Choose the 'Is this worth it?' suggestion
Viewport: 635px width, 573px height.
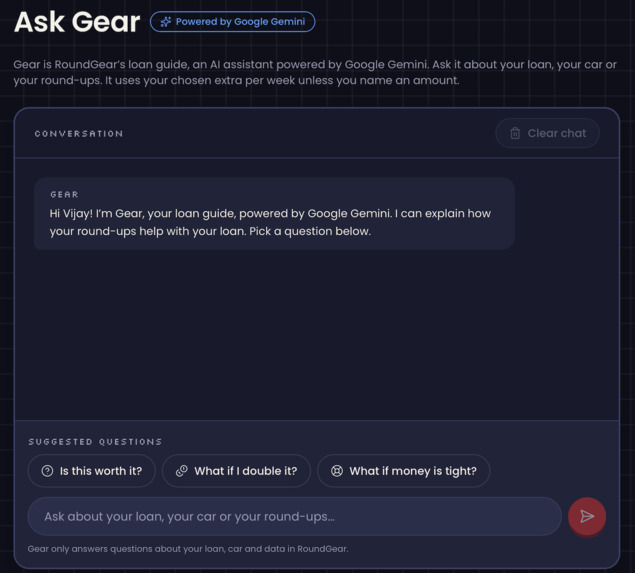[92, 471]
